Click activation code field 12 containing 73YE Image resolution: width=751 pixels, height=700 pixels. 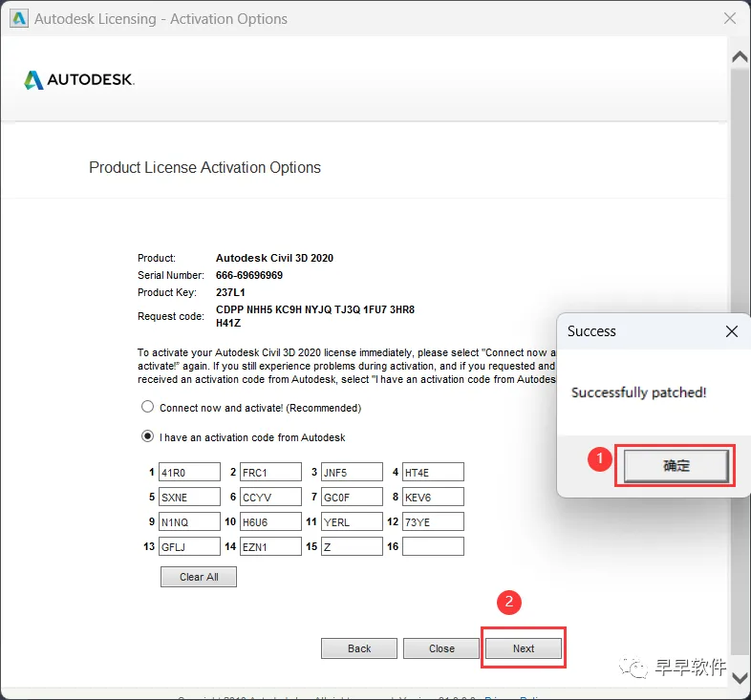point(434,521)
